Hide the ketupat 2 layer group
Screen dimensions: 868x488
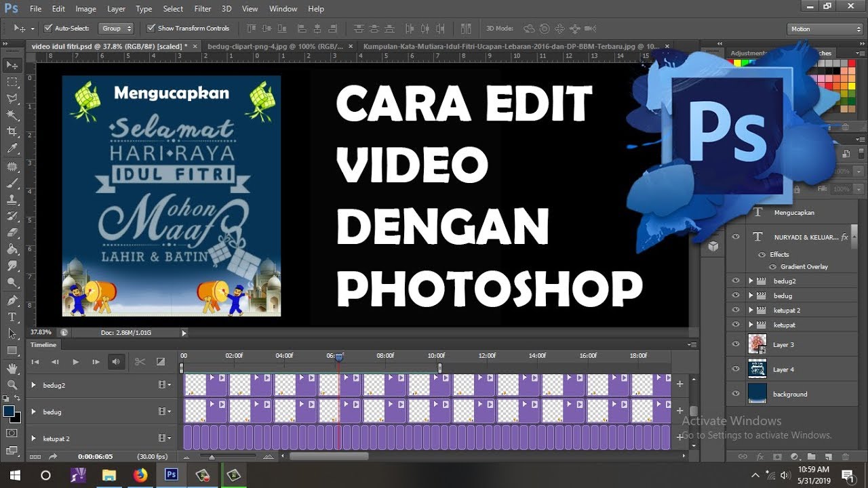click(736, 310)
